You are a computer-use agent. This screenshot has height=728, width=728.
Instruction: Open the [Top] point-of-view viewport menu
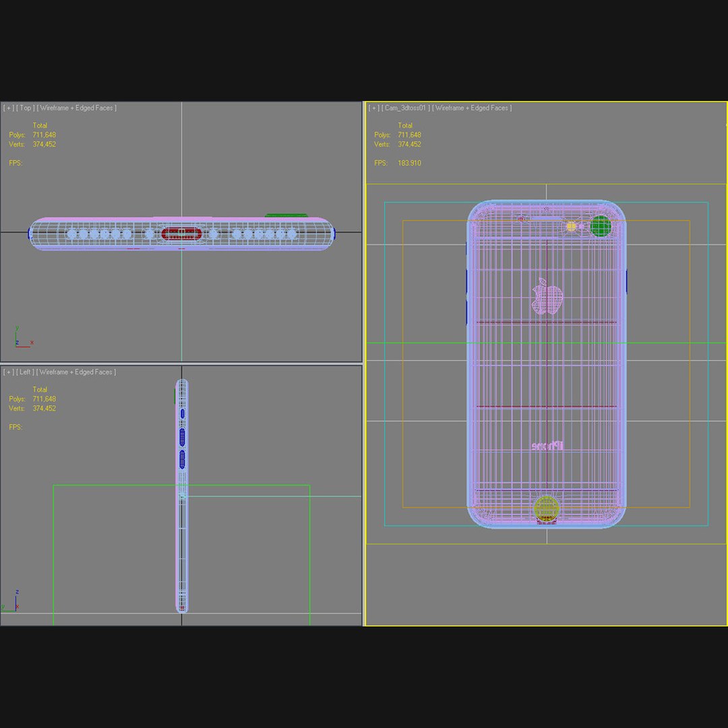tap(25, 108)
